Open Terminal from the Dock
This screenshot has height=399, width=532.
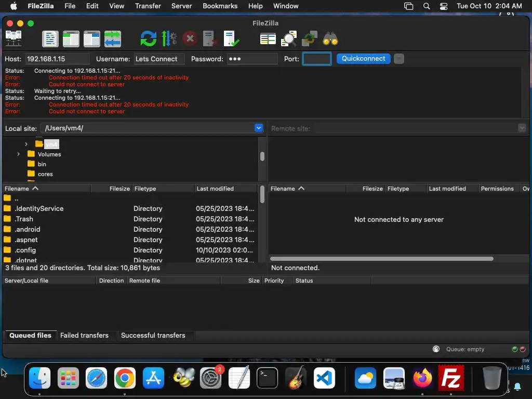coord(267,378)
